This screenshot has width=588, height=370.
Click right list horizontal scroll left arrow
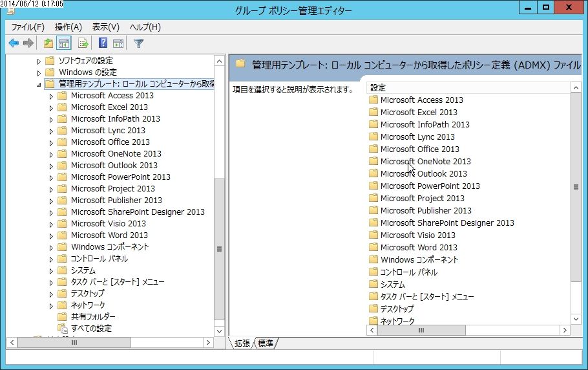372,331
